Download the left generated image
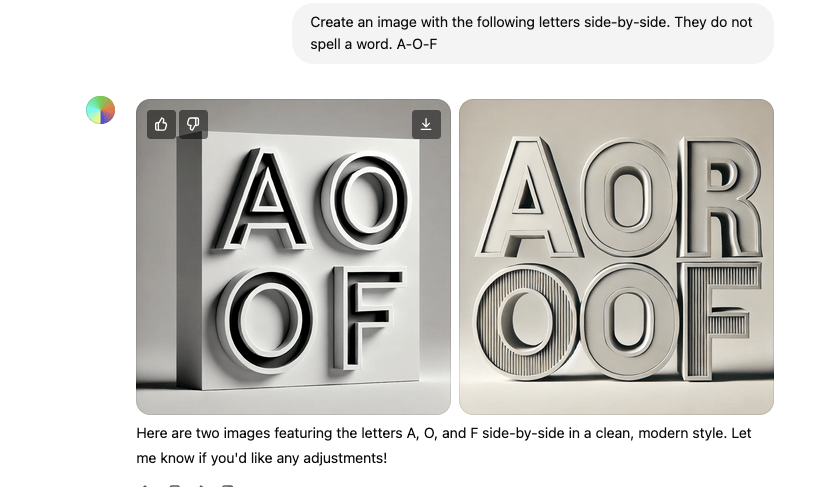This screenshot has height=487, width=814. pyautogui.click(x=426, y=125)
